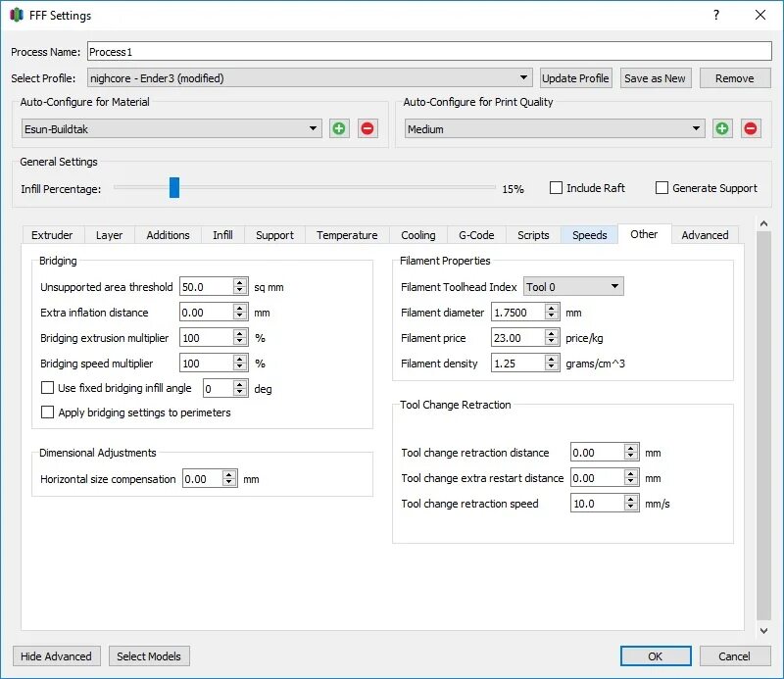Decrease Bridging speed multiplier down arrow
Screen dimensions: 784x679
(240, 367)
